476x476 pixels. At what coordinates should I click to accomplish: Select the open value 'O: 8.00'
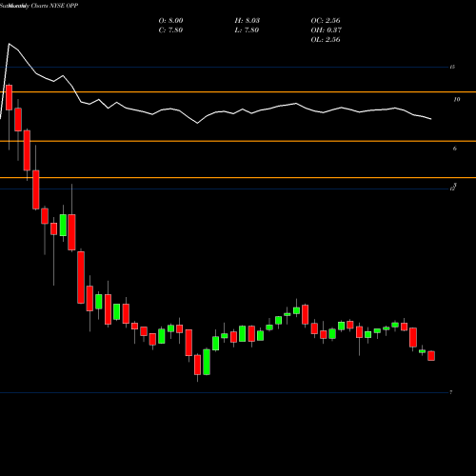170,21
